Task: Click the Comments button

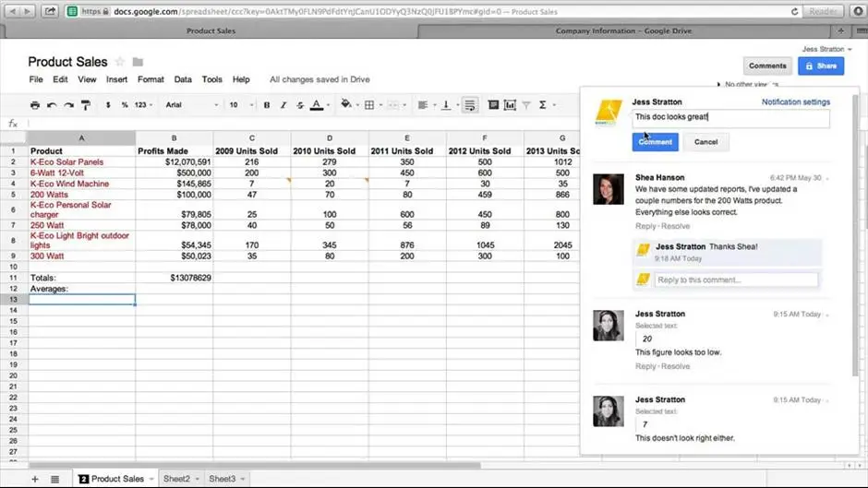Action: click(767, 65)
